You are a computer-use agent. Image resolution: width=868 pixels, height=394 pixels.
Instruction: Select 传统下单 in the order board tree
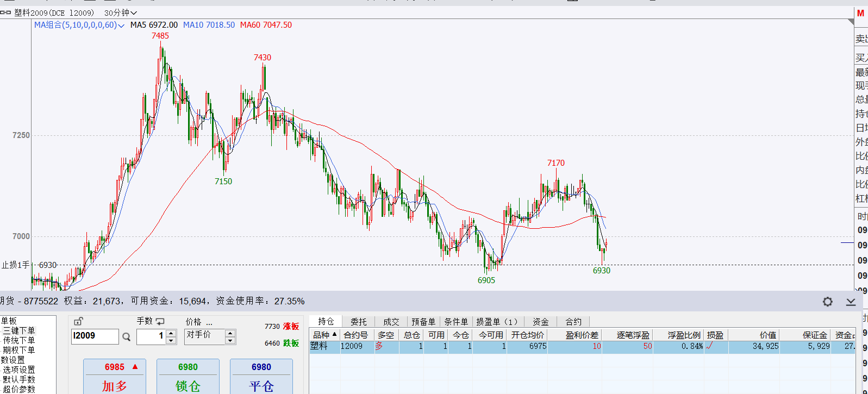19,340
